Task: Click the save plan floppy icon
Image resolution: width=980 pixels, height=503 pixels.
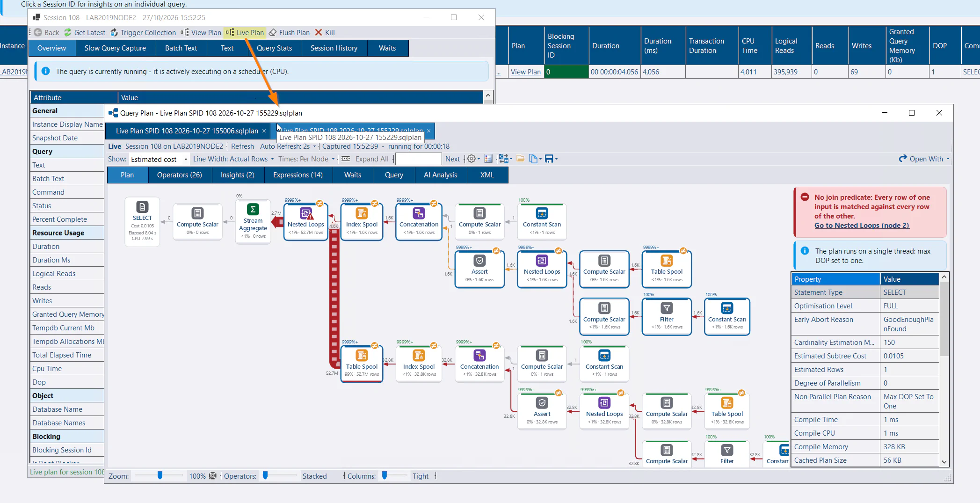Action: tap(549, 159)
